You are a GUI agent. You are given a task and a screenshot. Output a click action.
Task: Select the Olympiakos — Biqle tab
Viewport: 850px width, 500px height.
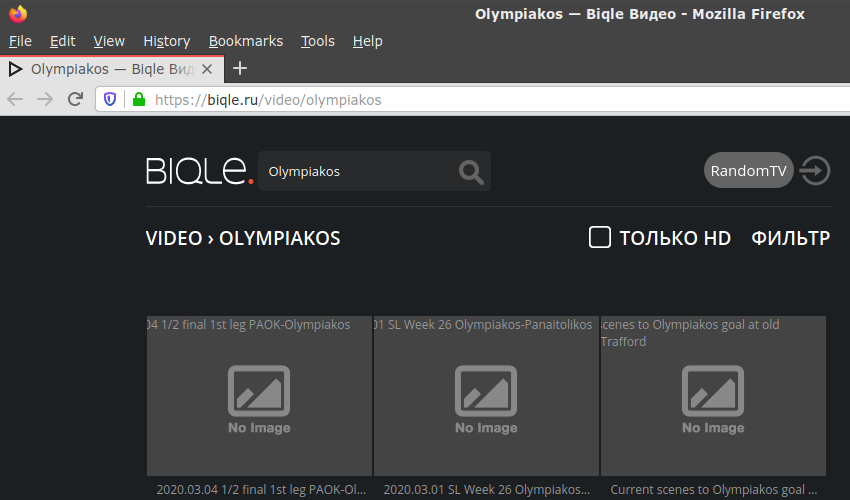(x=112, y=69)
